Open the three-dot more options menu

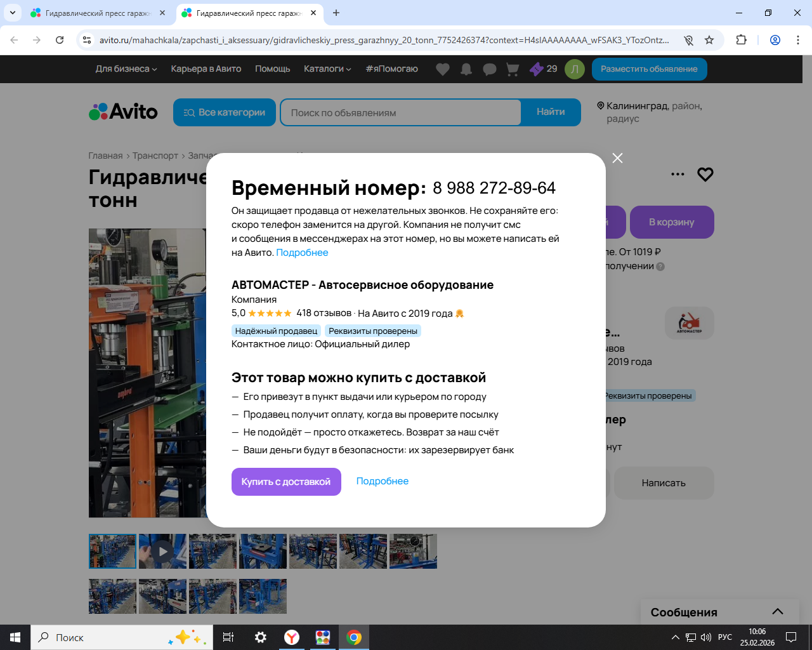point(678,174)
